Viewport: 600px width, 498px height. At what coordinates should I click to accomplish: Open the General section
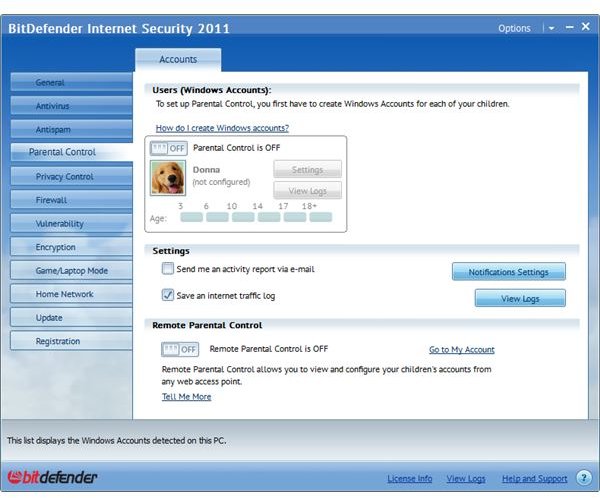pyautogui.click(x=72, y=82)
